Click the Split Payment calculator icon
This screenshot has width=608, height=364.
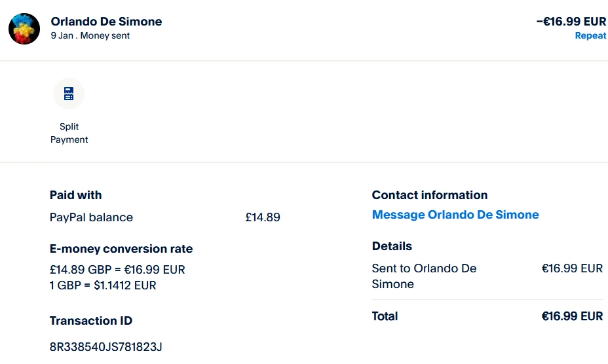coord(69,94)
